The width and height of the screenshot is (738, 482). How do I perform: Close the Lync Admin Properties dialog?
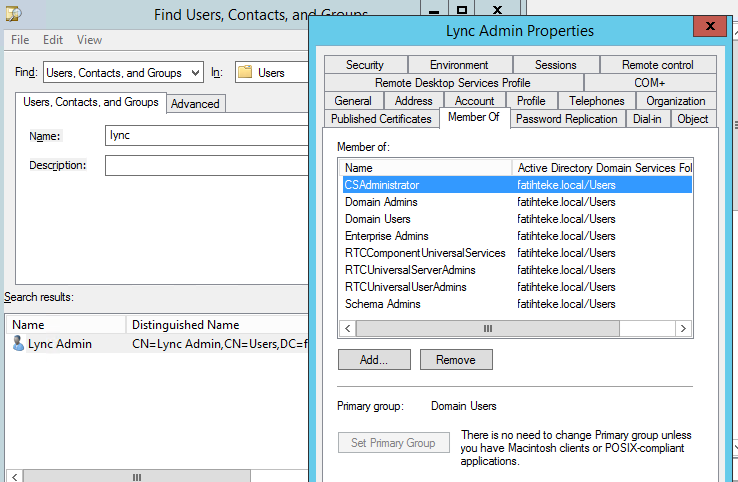pyautogui.click(x=710, y=26)
